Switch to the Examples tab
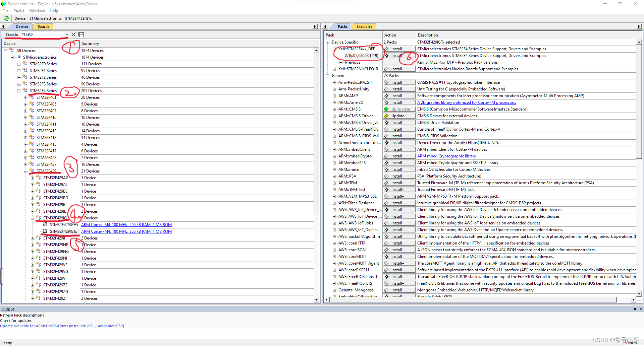This screenshot has height=346, width=644. point(364,26)
